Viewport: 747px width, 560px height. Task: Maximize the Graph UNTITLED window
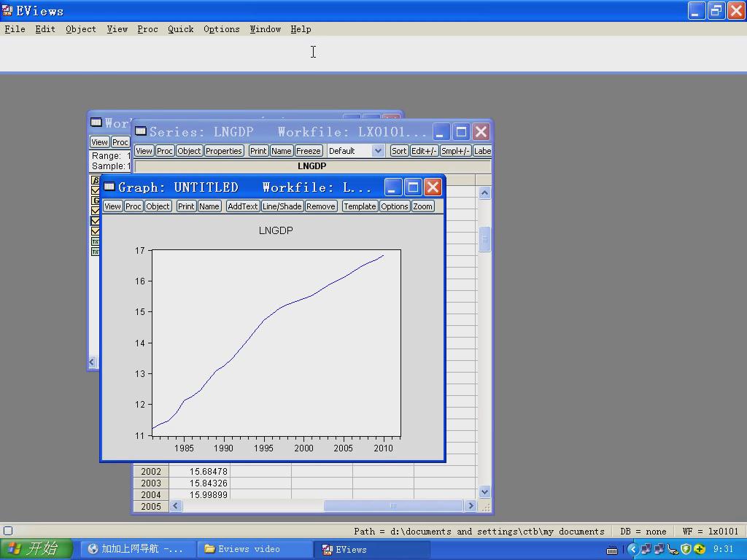coord(413,187)
